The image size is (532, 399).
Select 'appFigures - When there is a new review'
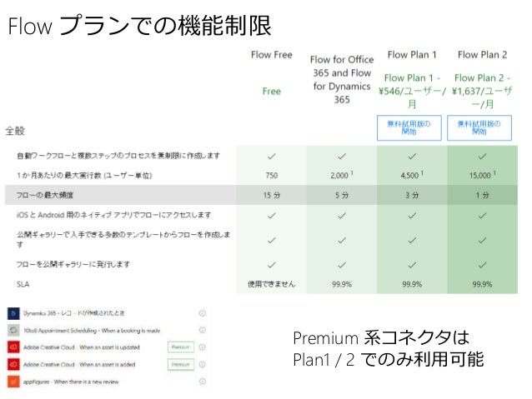click(71, 382)
